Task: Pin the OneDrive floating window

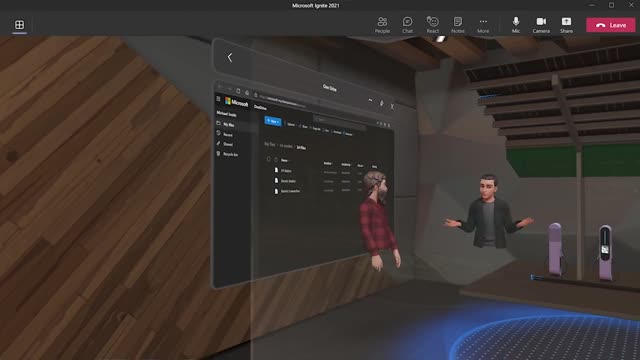Action: coord(382,103)
